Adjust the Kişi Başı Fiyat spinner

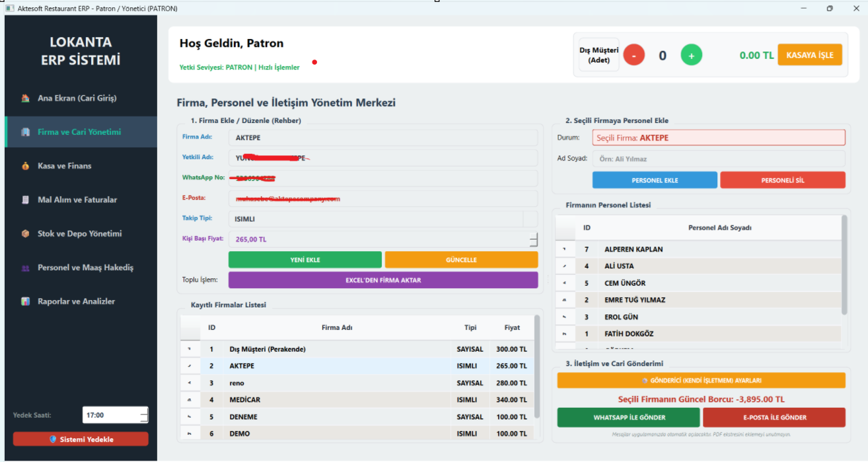tap(534, 239)
